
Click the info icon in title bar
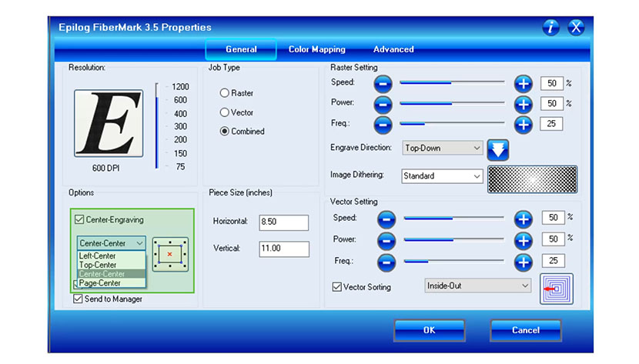click(x=550, y=28)
